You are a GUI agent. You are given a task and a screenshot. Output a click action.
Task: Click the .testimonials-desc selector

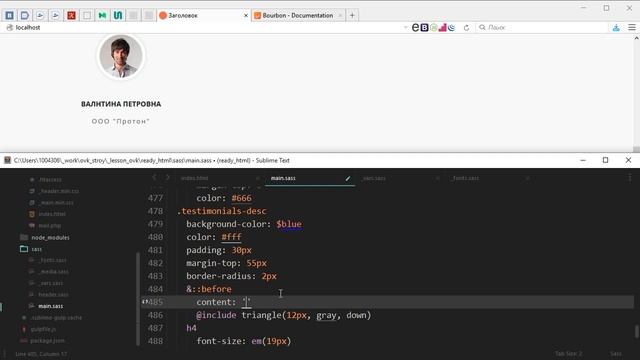coord(222,211)
